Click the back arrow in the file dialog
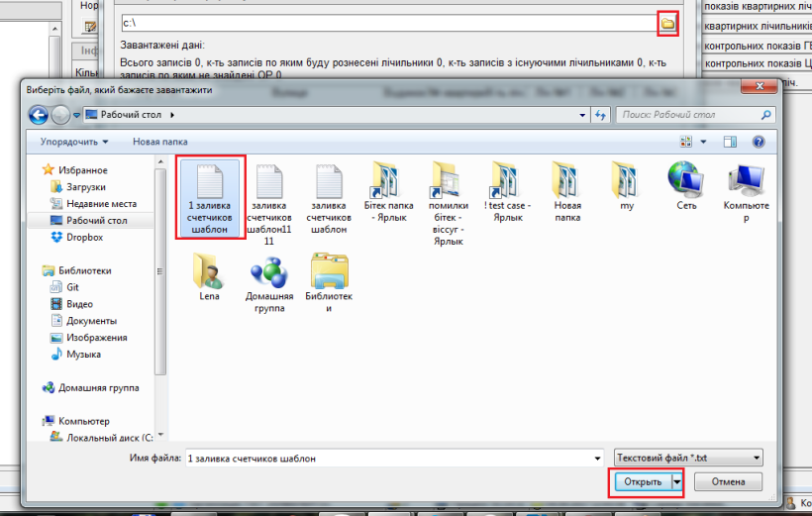Screen dimensions: 812x516 point(38,115)
